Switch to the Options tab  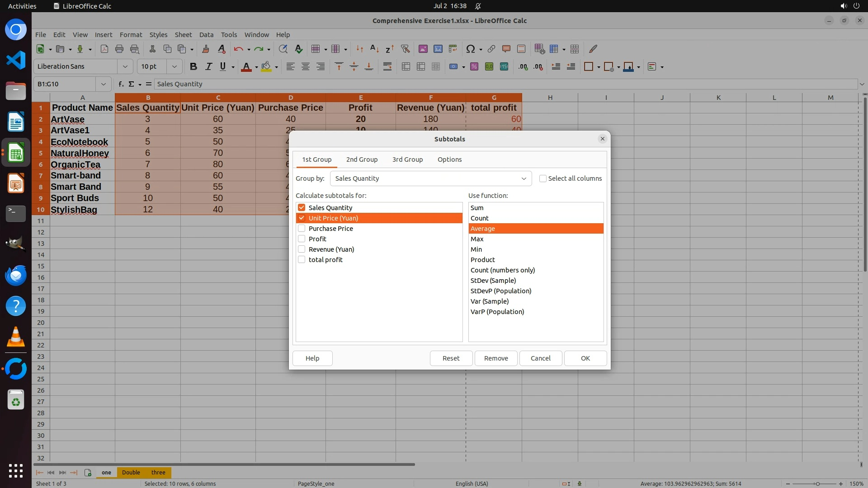[x=449, y=160]
